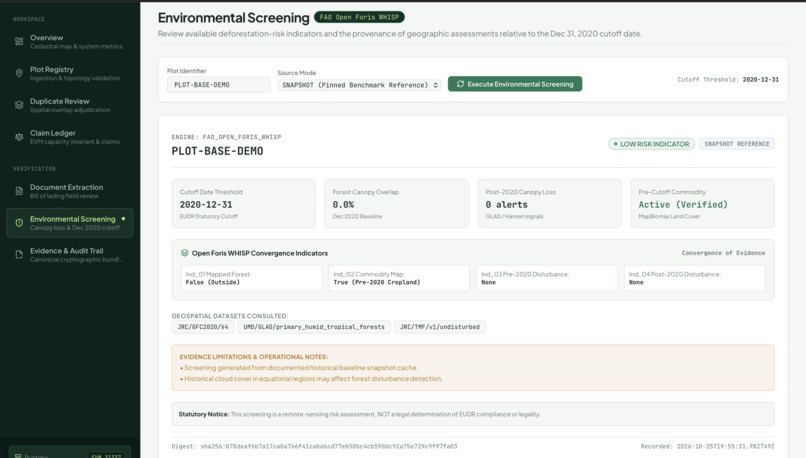Select the JRC/GFC2020/V4 dataset tag
Viewport: 806px width, 458px height.
203,327
